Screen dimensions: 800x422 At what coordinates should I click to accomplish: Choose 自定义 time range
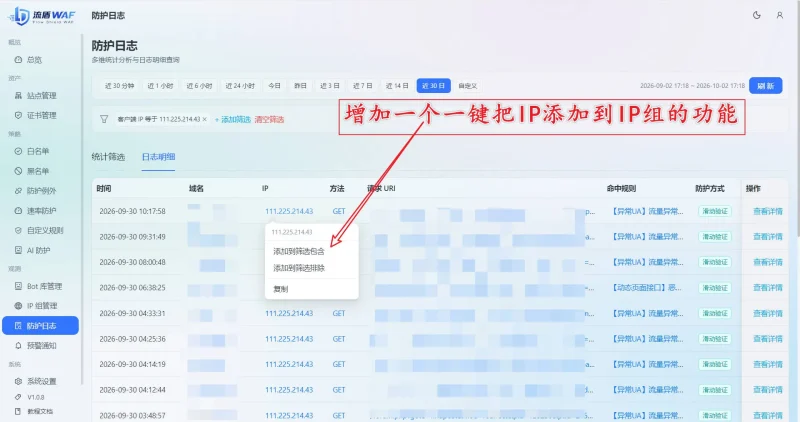467,86
